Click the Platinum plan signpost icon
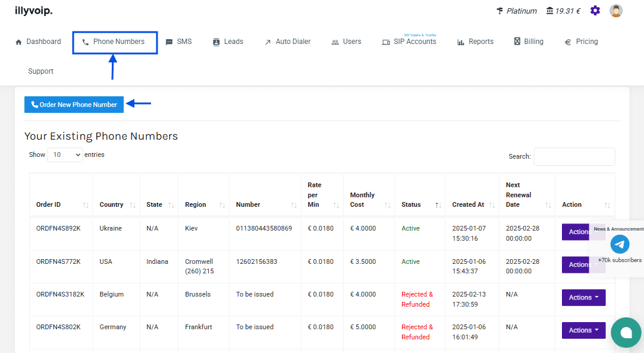 click(x=500, y=11)
